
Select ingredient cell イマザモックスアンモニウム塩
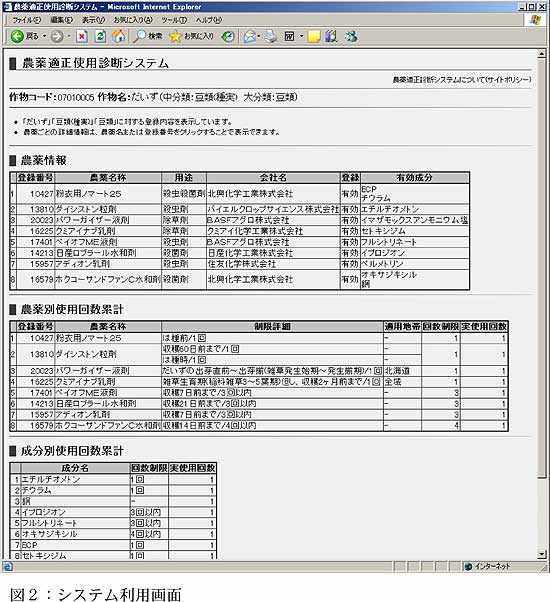click(x=415, y=220)
